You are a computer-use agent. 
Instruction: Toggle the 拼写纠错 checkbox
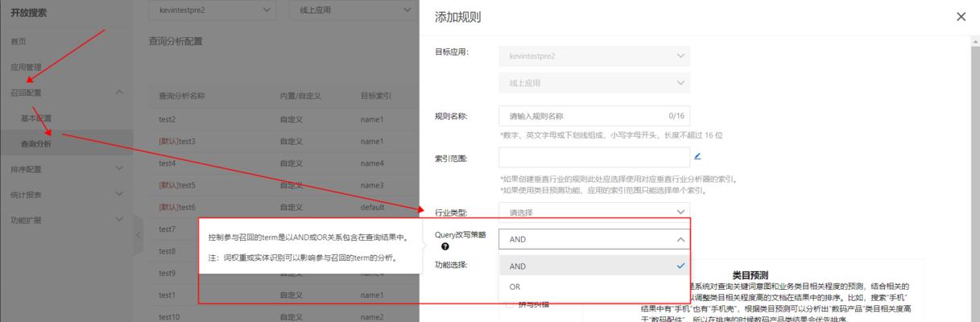coord(509,304)
